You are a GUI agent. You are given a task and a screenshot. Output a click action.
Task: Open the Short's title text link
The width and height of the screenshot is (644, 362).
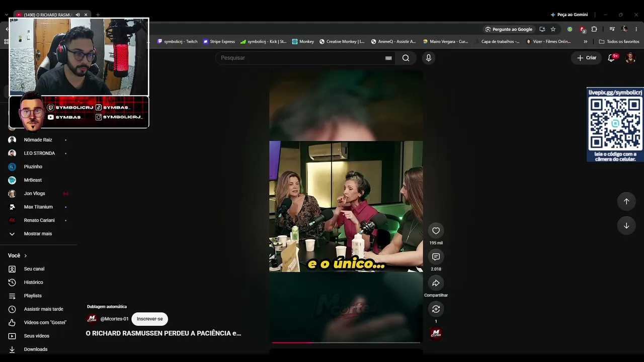coord(164,333)
